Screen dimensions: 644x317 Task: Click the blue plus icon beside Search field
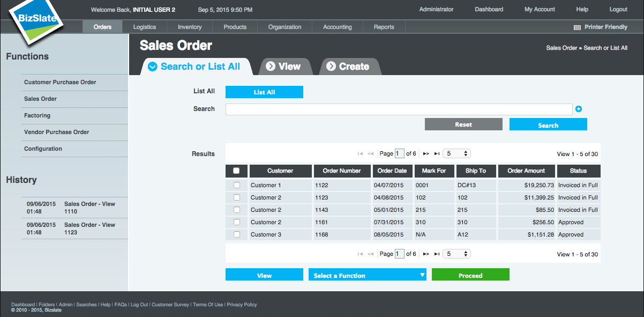tap(579, 109)
